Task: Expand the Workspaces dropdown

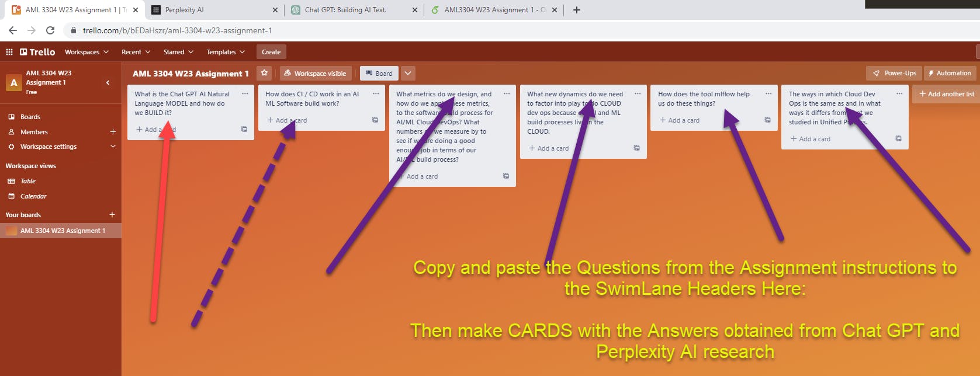Action: pos(86,52)
